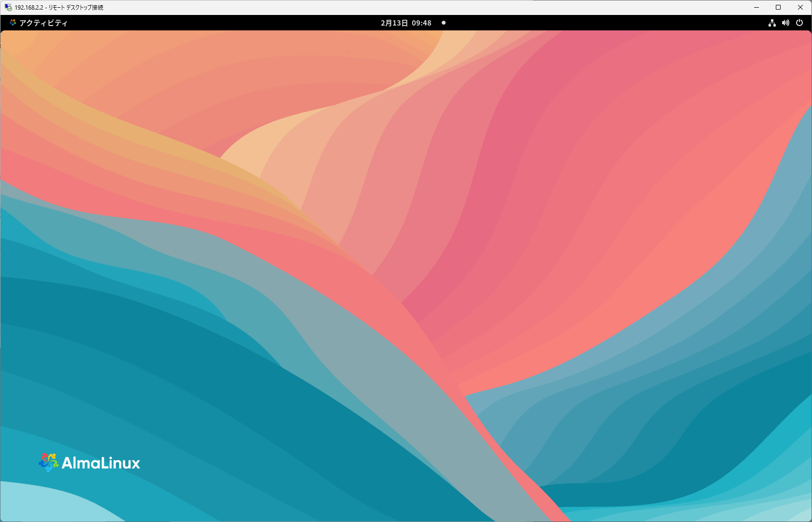Viewport: 812px width, 522px height.
Task: Close the Remote Desktop session window
Action: (x=800, y=7)
